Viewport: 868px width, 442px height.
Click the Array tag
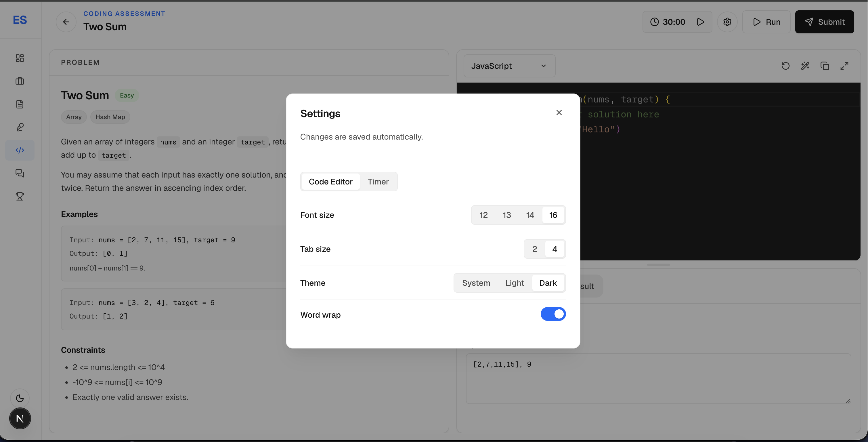coord(74,117)
